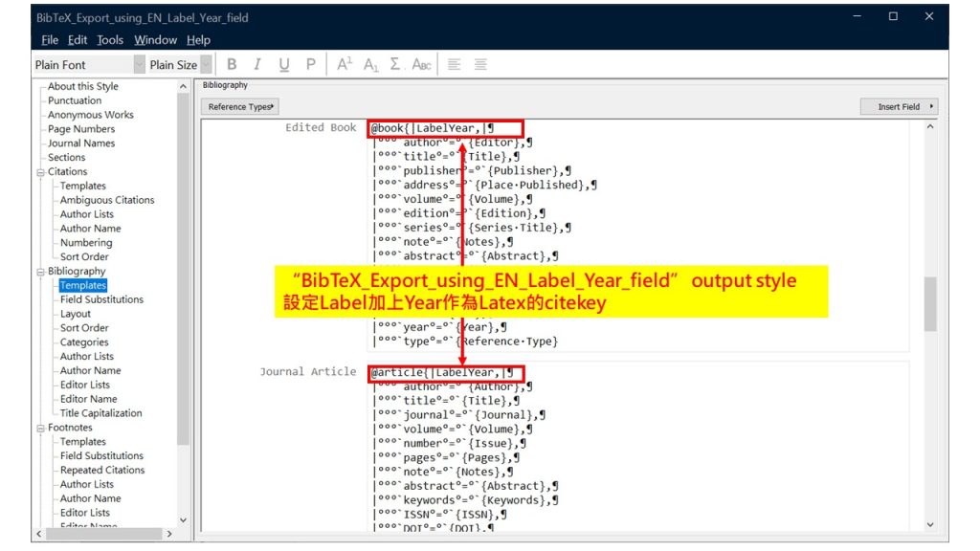Screen dimensions: 980x551
Task: Click the template editor vertical scrollbar thumb
Action: (930, 303)
